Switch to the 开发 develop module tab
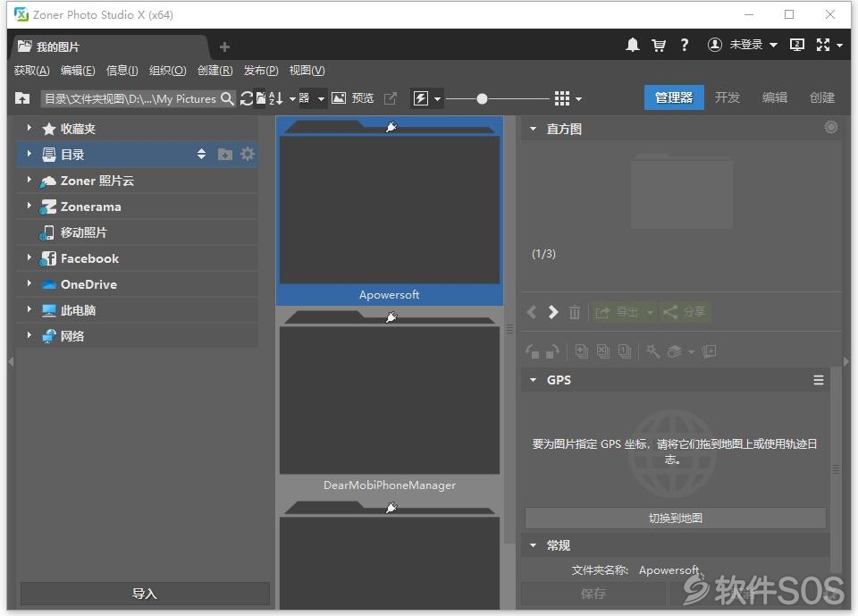The height and width of the screenshot is (616, 858). tap(728, 97)
